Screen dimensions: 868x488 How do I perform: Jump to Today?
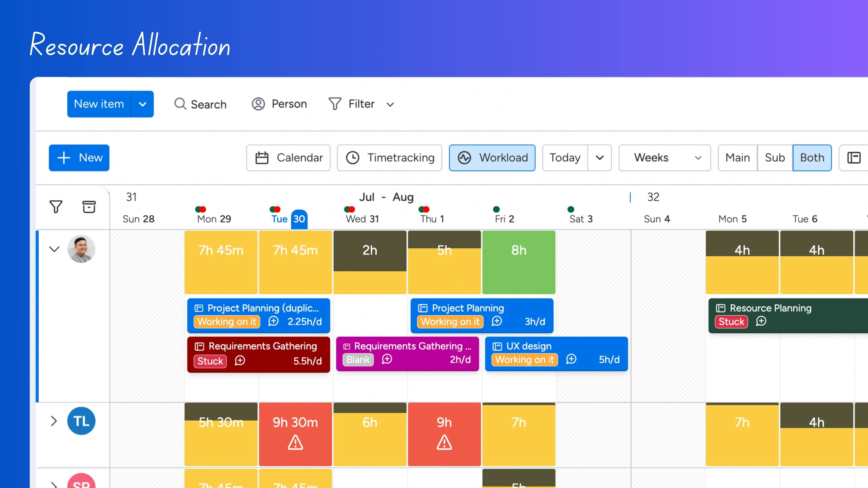click(x=565, y=158)
